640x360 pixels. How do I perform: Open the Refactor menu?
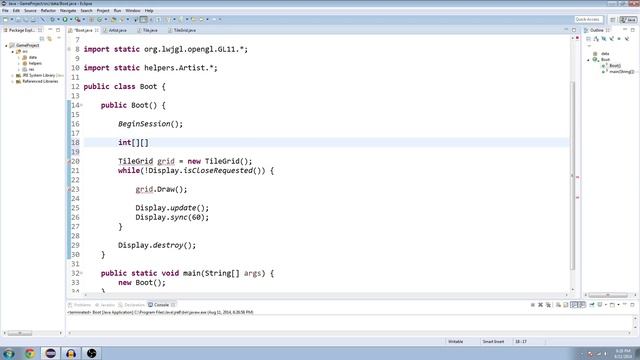48,11
